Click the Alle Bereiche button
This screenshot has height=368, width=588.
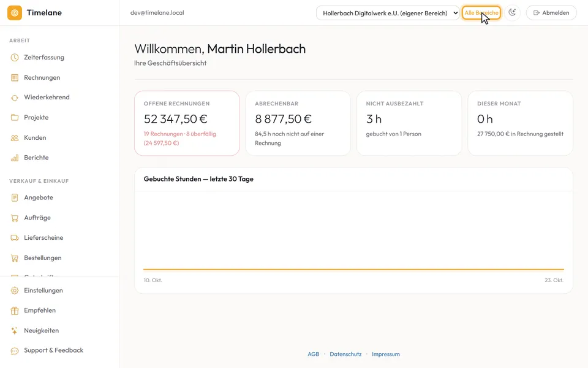(481, 13)
